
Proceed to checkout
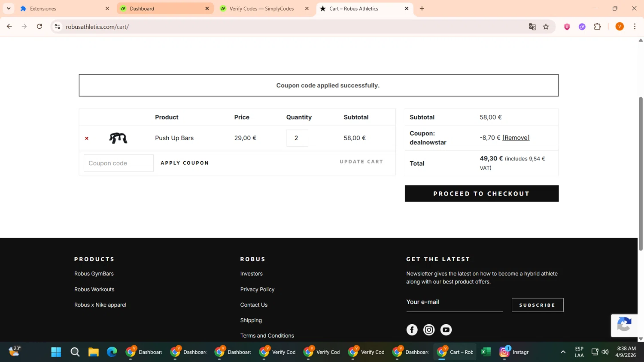tap(482, 193)
